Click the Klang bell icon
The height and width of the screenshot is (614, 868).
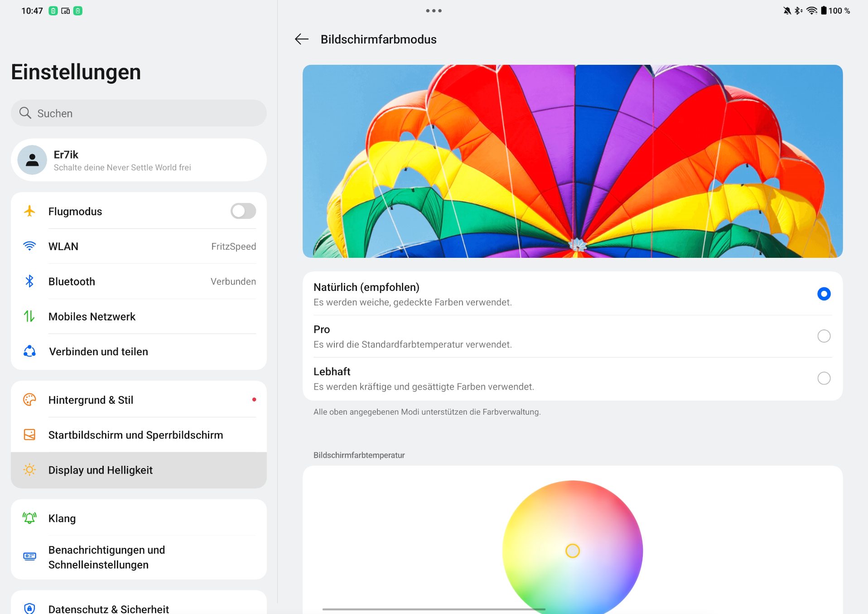29,518
